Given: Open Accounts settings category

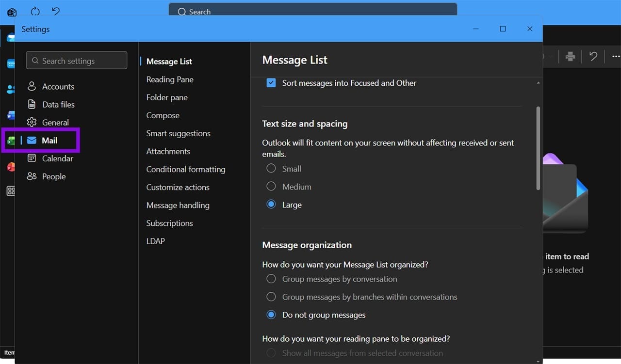Looking at the screenshot, I should [x=50, y=87].
